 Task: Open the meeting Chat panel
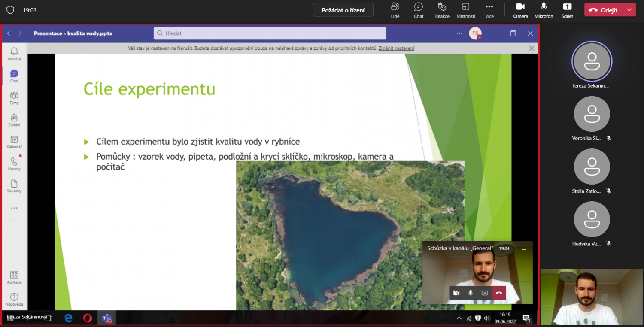point(419,10)
